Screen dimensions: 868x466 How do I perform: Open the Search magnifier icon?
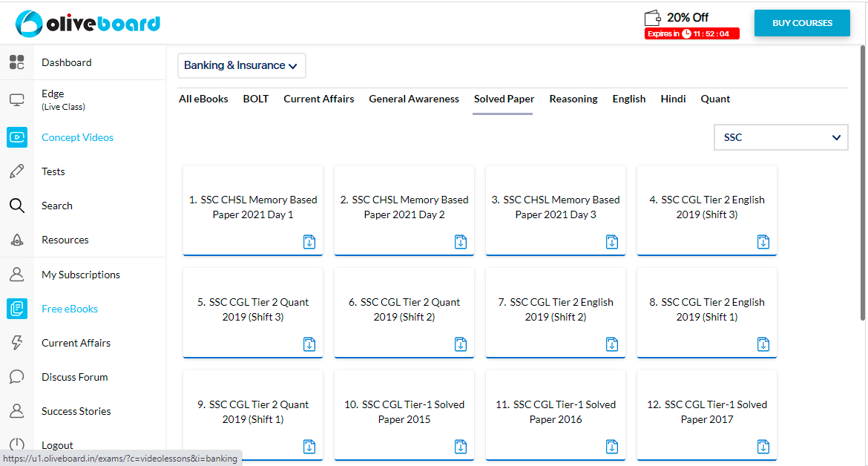16,206
